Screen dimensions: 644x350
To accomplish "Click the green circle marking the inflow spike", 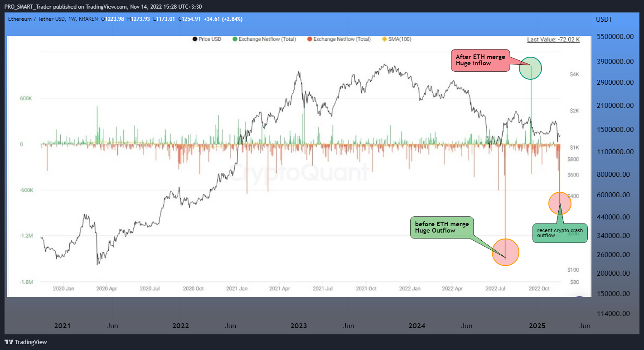I will [x=530, y=68].
